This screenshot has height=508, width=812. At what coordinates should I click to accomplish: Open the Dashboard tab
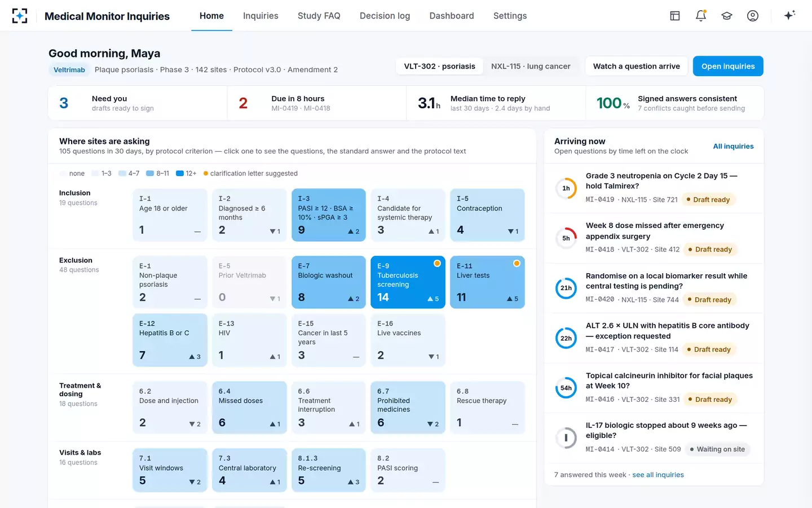click(x=452, y=16)
